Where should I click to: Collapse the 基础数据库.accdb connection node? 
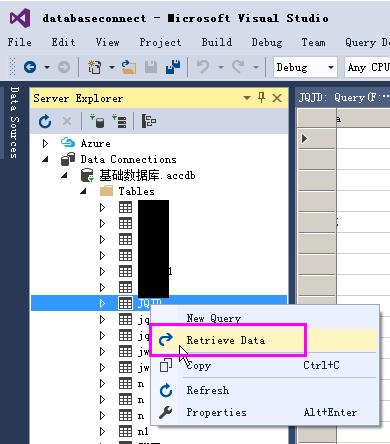point(64,175)
